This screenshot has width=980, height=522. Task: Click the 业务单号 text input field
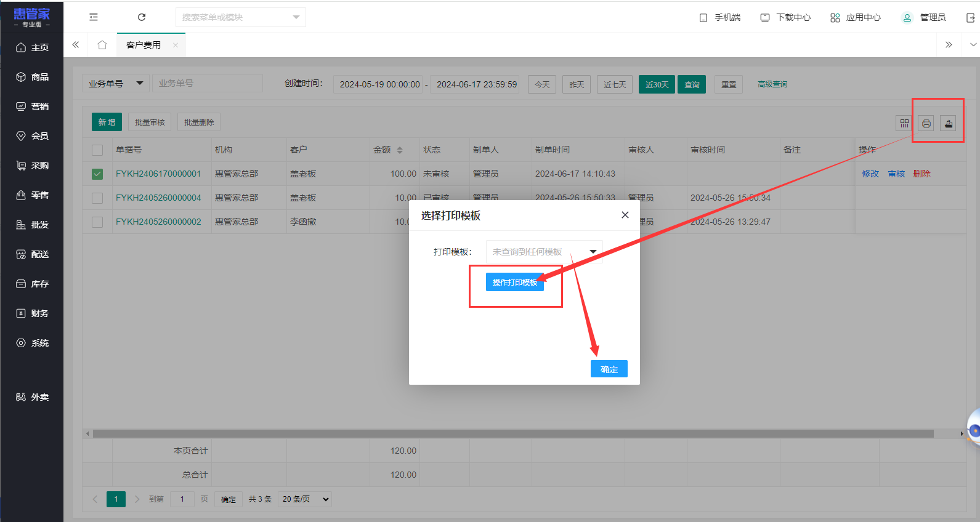(208, 83)
